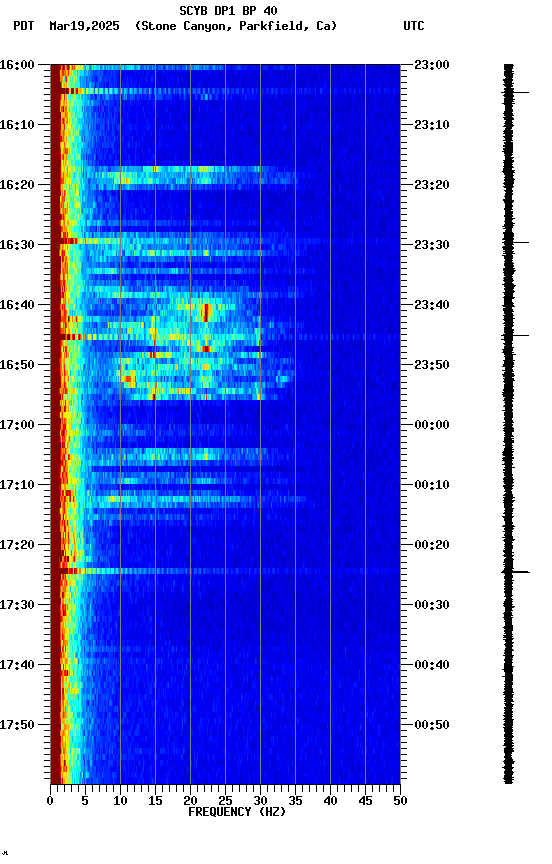The width and height of the screenshot is (552, 864).
Task: Click the UTC time label 00:10
Action: tap(432, 485)
